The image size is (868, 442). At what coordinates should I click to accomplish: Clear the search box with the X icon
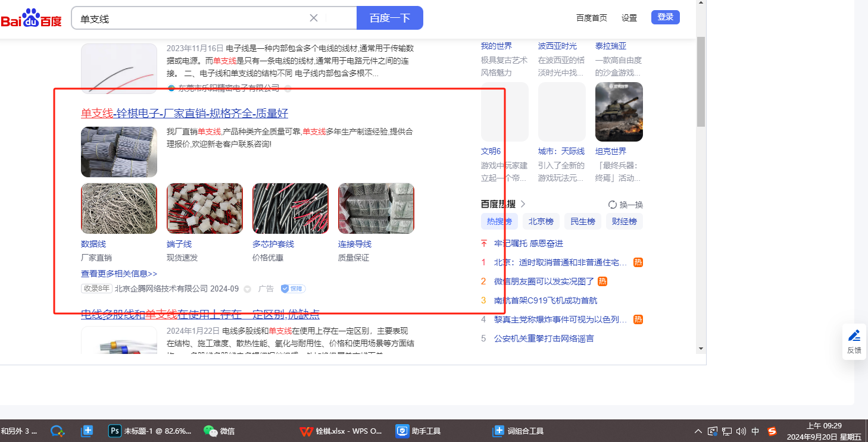coord(314,18)
